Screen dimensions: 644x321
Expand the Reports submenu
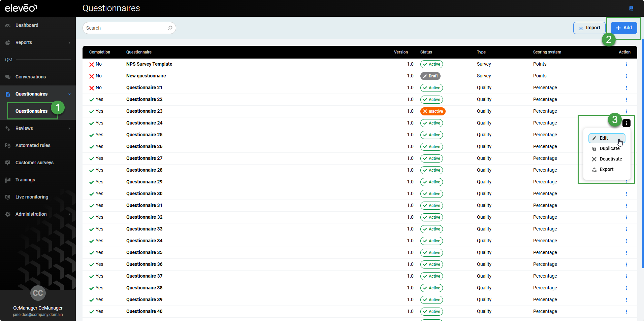pyautogui.click(x=69, y=43)
